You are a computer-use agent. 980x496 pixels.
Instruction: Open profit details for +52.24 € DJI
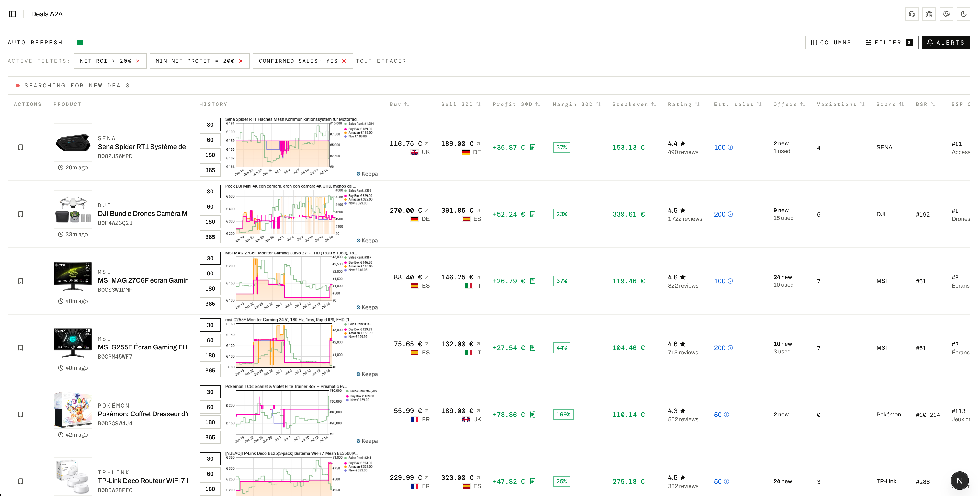(x=532, y=214)
